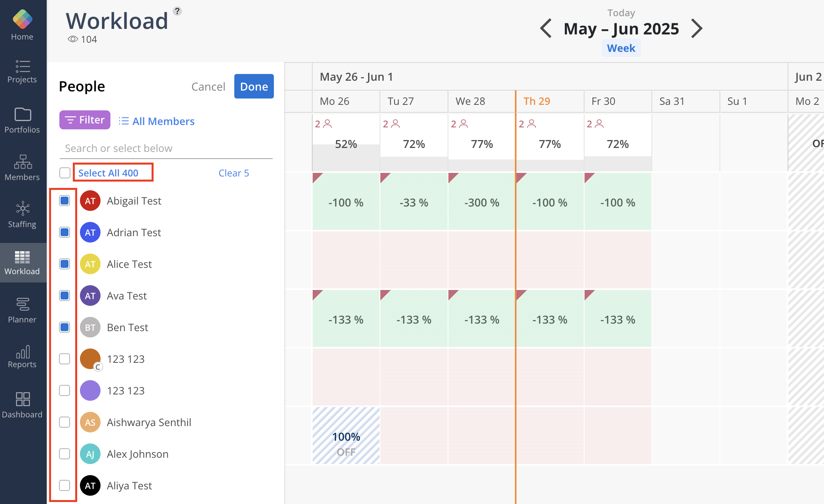Click the people count icon under Tu 27
This screenshot has height=504, width=824.
pyautogui.click(x=395, y=124)
